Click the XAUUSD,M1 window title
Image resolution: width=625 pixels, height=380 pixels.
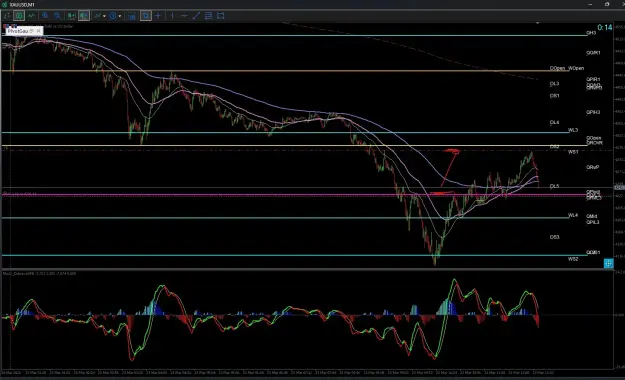click(22, 4)
